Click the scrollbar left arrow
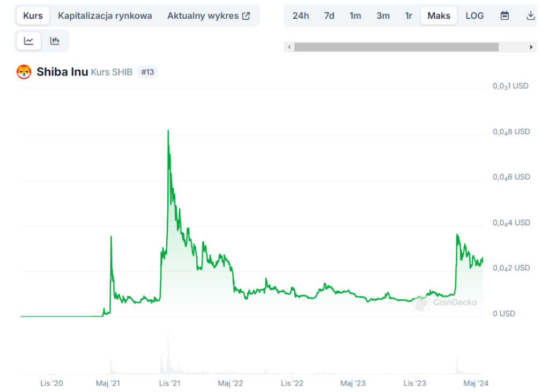 tap(289, 47)
